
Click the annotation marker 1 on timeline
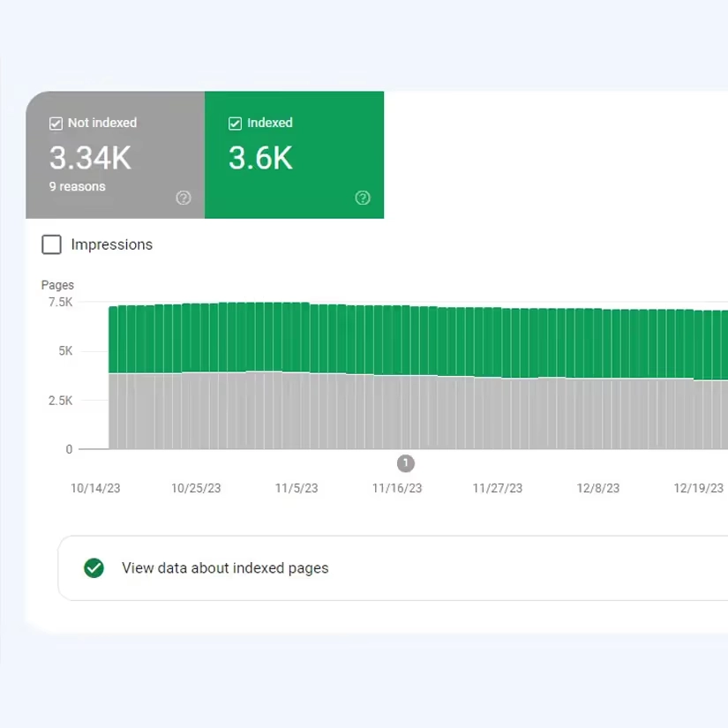pyautogui.click(x=406, y=463)
